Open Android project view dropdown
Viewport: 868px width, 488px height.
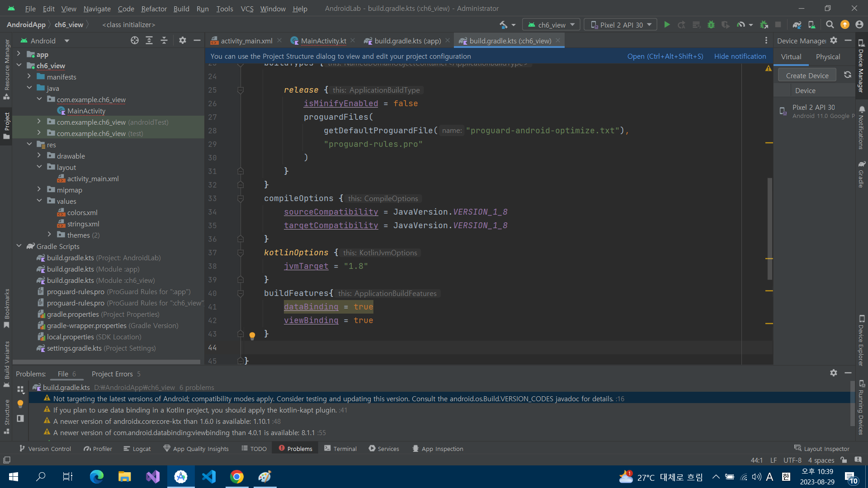67,41
